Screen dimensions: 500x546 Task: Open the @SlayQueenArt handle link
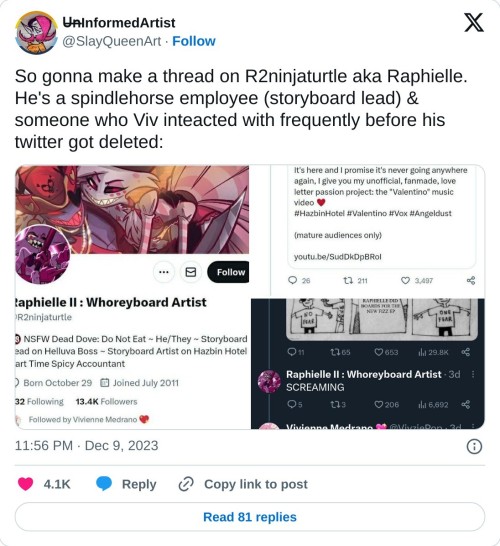pos(112,41)
